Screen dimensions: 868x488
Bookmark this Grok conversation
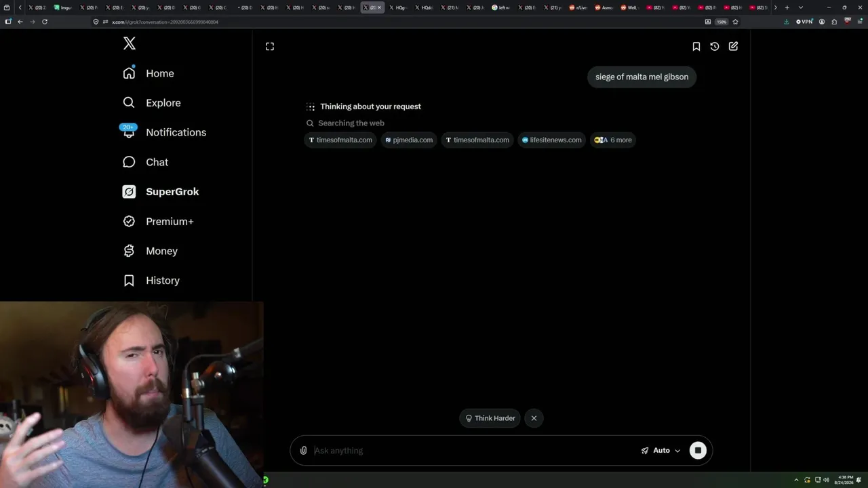point(696,46)
